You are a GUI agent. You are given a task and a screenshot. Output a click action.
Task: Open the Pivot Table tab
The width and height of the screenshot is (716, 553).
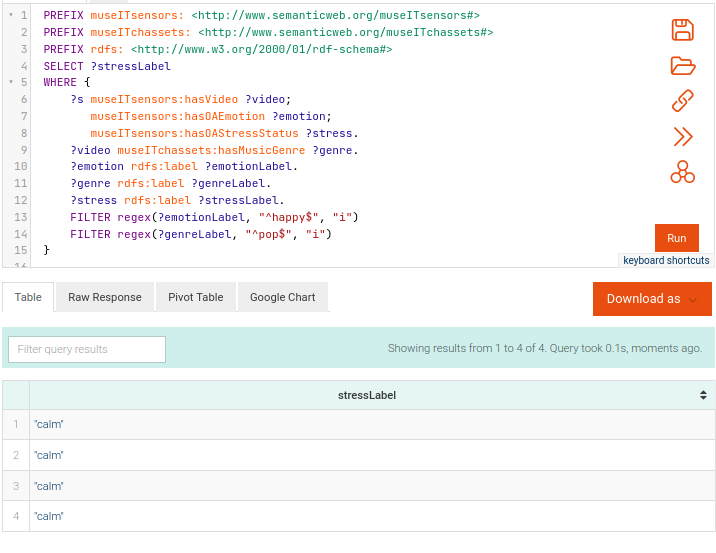195,297
